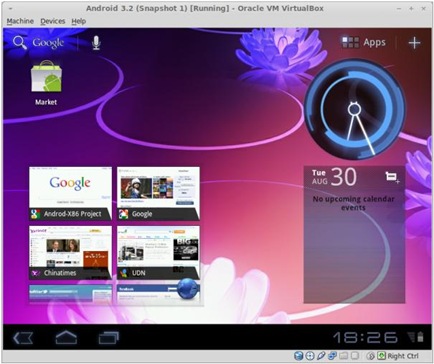Launch the Market app
Image resolution: width=434 pixels, height=364 pixels.
pyautogui.click(x=46, y=83)
